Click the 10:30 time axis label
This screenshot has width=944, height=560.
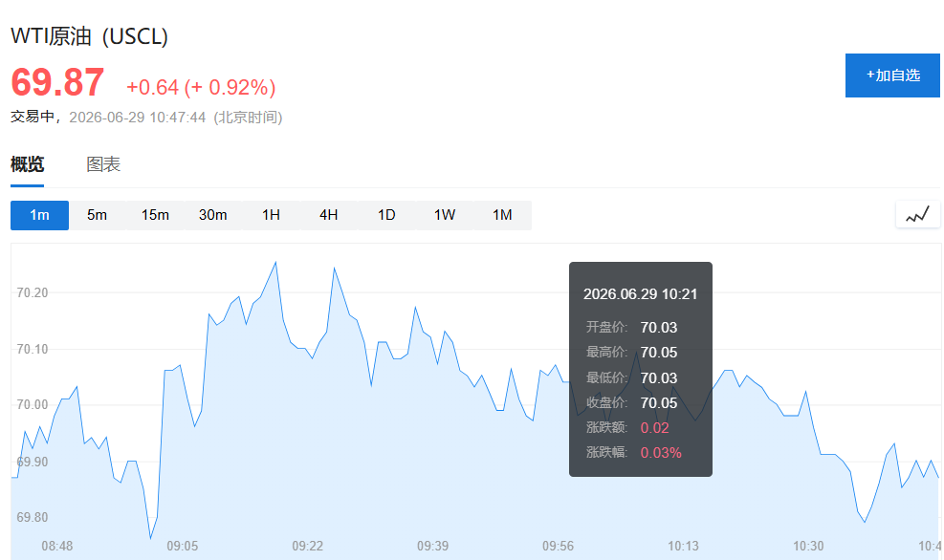[808, 547]
